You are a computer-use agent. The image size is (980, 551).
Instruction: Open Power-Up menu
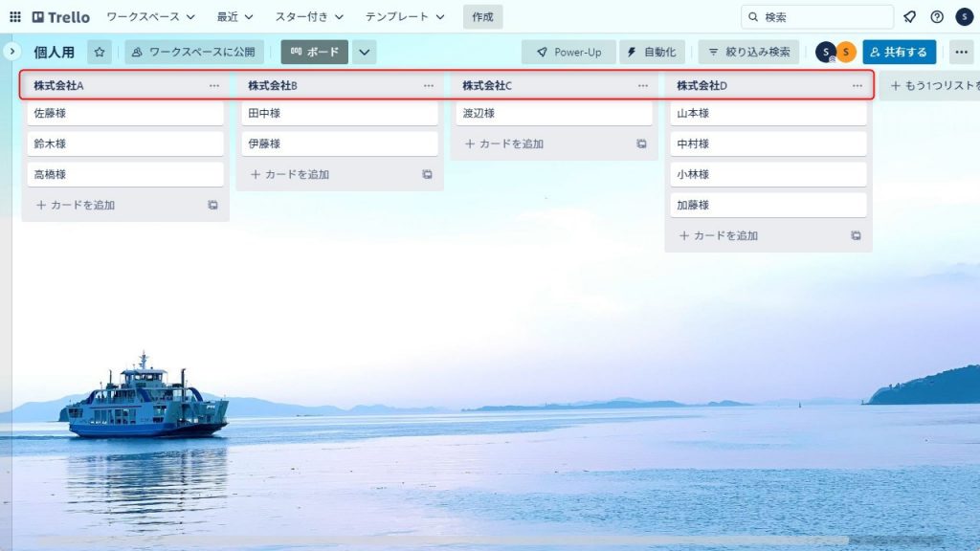pyautogui.click(x=568, y=53)
